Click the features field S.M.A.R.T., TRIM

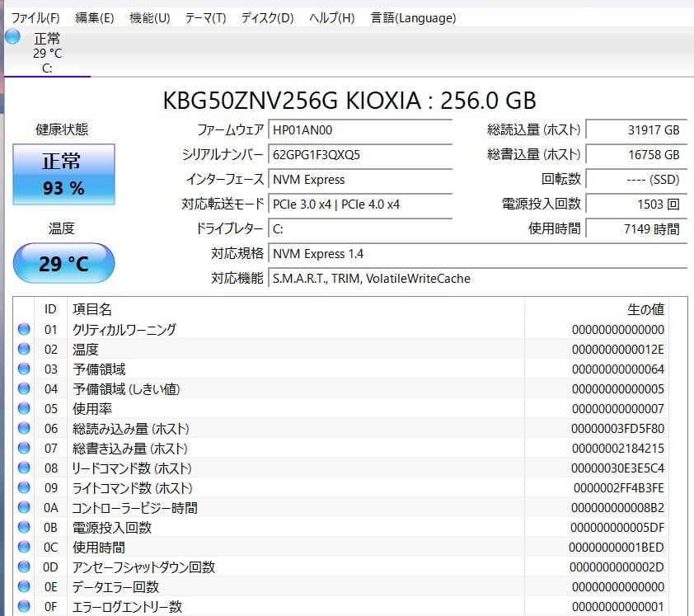click(x=478, y=279)
